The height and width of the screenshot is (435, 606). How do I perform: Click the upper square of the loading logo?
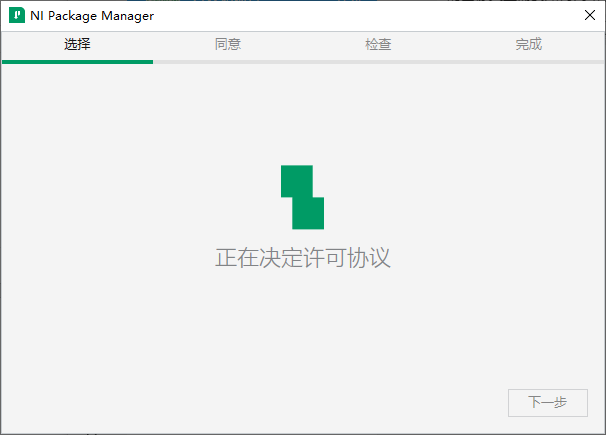(296, 180)
